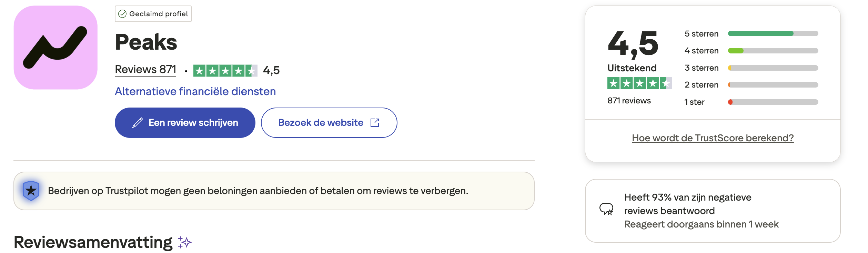The height and width of the screenshot is (253, 868).
Task: Click the Bezoek de website button
Action: (329, 122)
